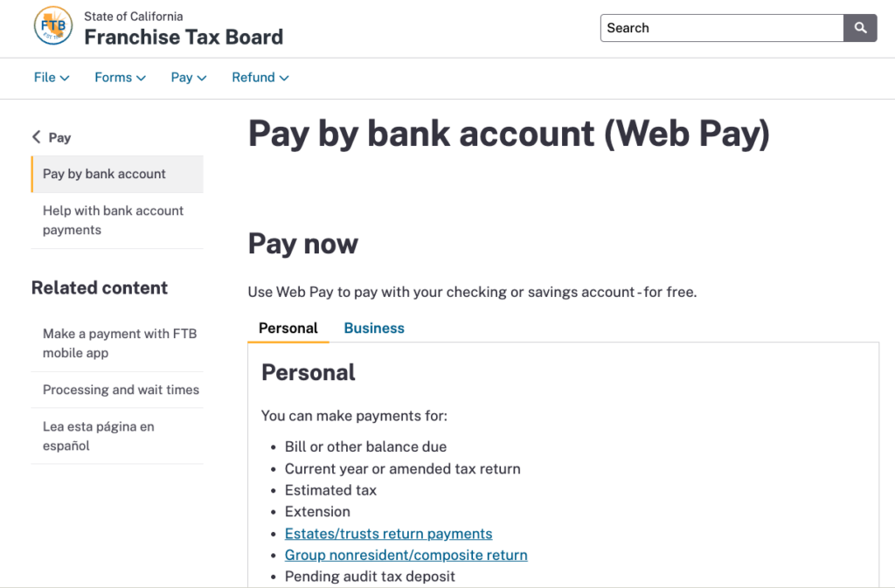Click the Pay sidebar back link
The image size is (895, 588).
coord(59,137)
